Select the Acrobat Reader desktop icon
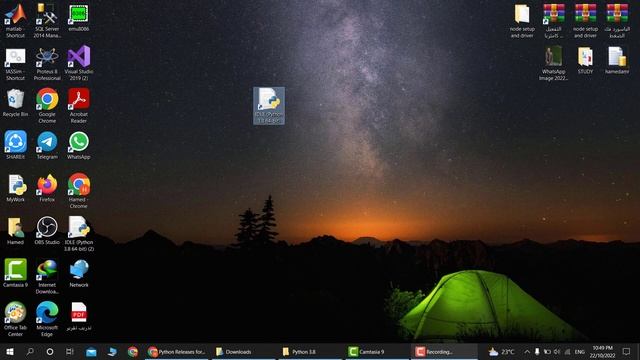This screenshot has width=640, height=360. 79,106
